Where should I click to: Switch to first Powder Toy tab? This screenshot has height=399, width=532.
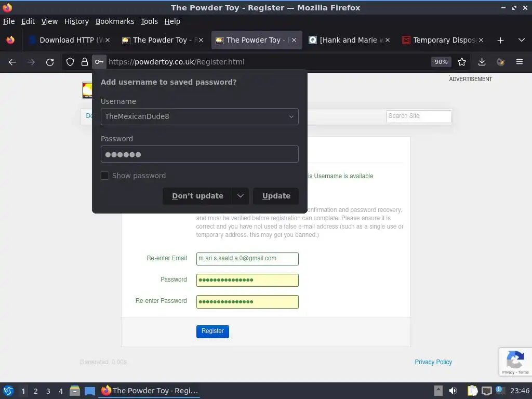pyautogui.click(x=163, y=40)
